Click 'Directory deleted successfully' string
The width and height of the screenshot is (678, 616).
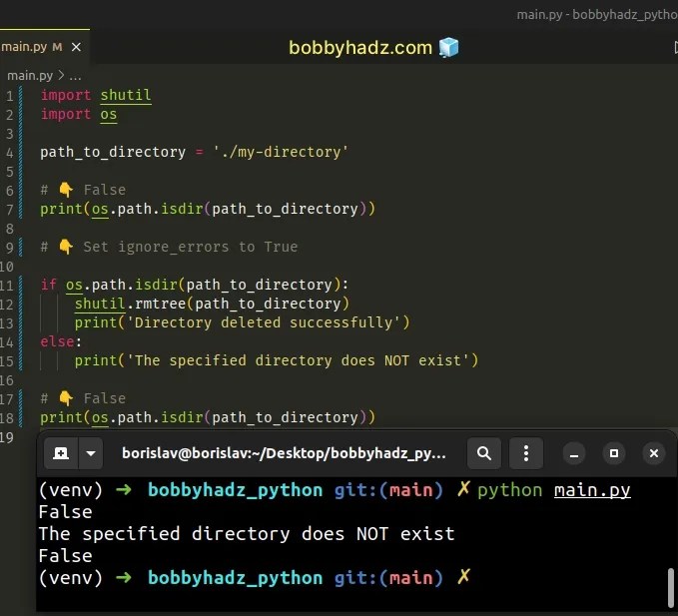click(264, 322)
